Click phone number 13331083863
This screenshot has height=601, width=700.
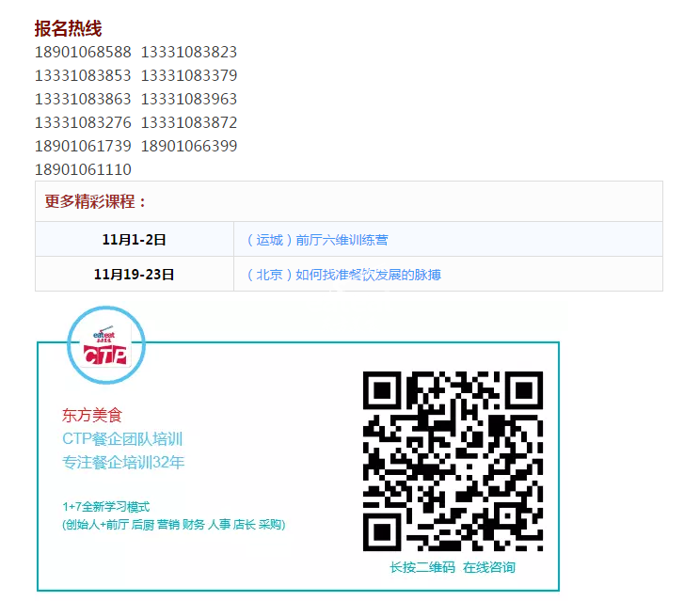(x=83, y=99)
